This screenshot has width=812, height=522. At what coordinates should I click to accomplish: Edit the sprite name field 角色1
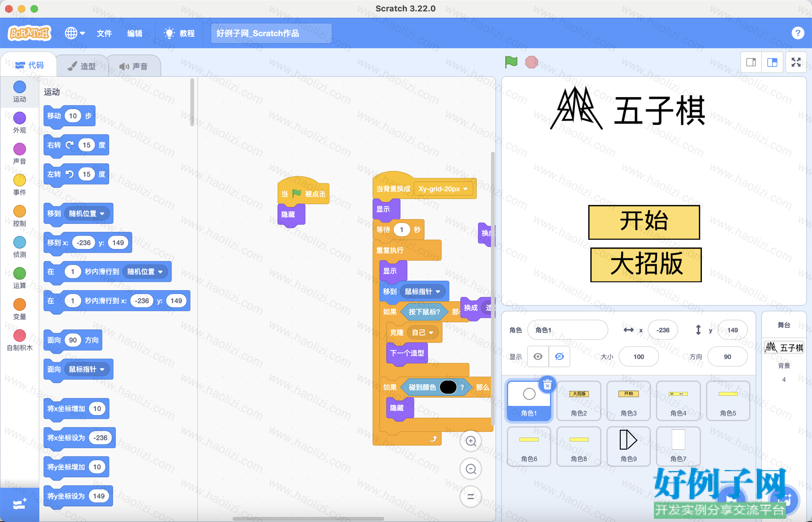567,330
